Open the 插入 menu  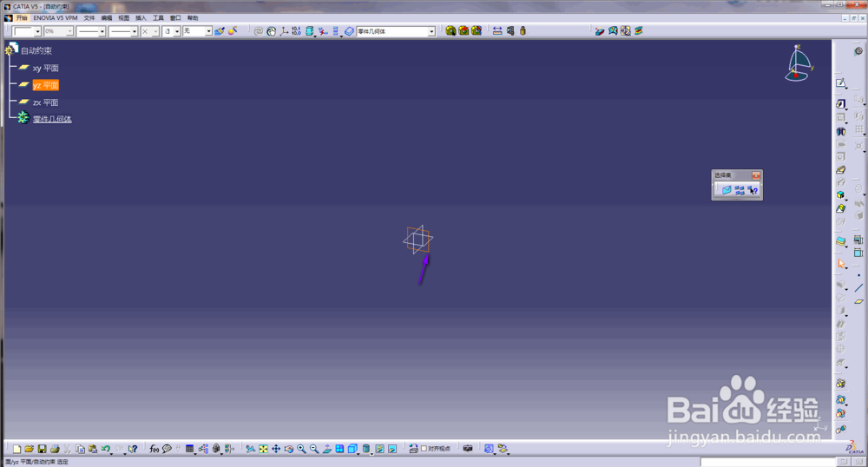pyautogui.click(x=141, y=17)
